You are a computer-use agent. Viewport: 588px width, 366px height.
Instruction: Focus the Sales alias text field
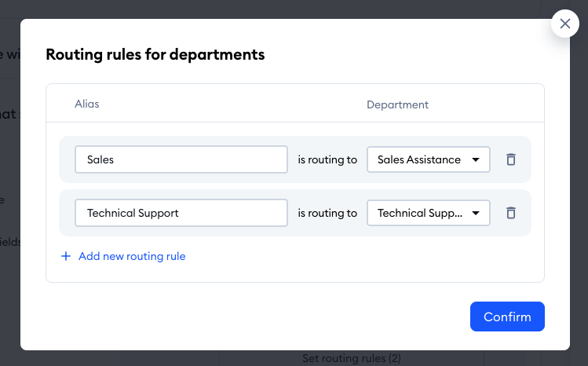[181, 159]
